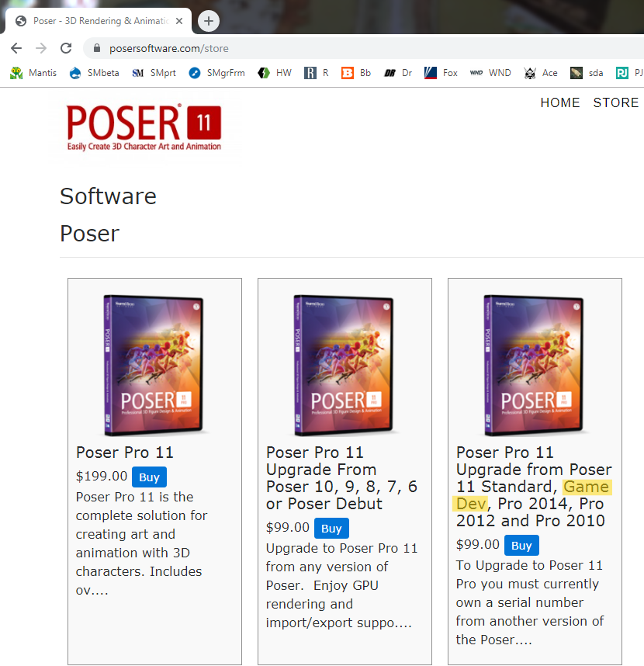Open the SMbeta bookmark
Image resolution: width=644 pixels, height=666 pixels.
coord(94,73)
